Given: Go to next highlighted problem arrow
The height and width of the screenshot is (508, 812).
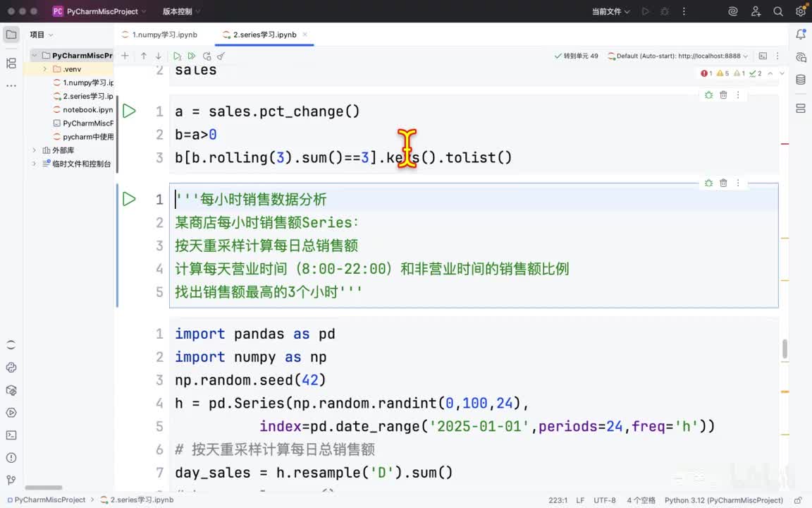Looking at the screenshot, I should tap(782, 73).
